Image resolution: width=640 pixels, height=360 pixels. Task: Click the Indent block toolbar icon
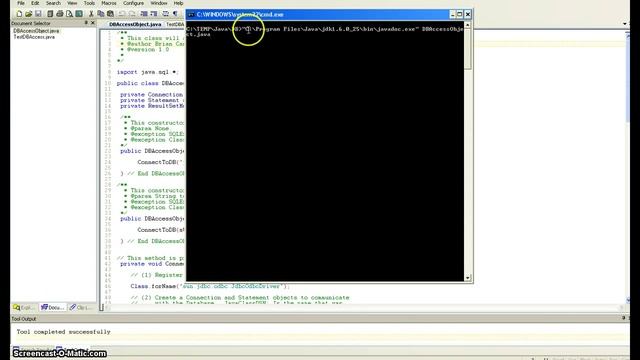(x=144, y=14)
